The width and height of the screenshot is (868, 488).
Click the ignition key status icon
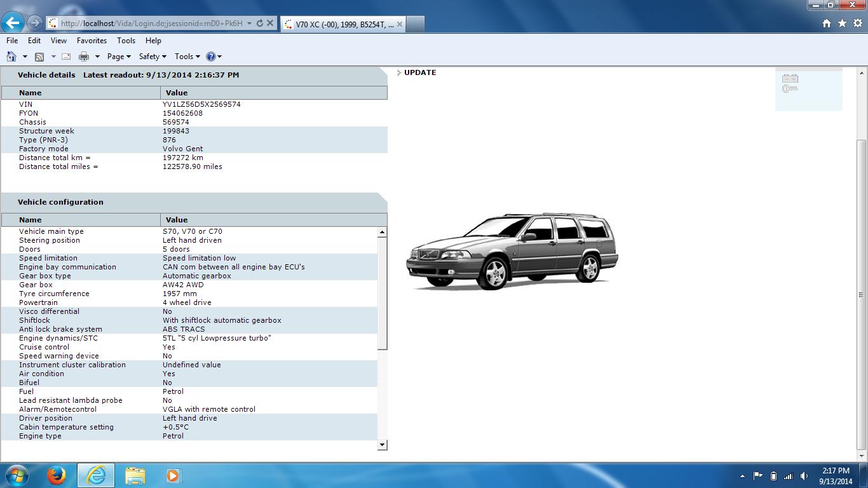coord(790,89)
